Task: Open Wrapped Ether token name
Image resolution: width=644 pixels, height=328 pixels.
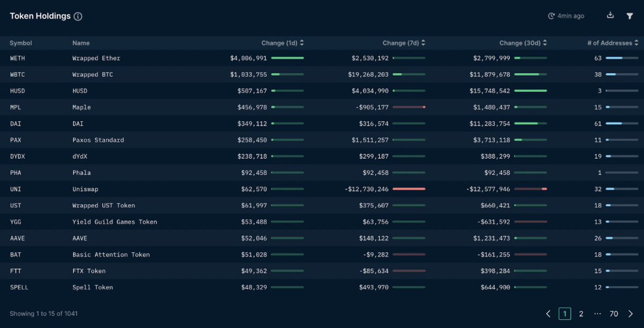Action: (97, 58)
